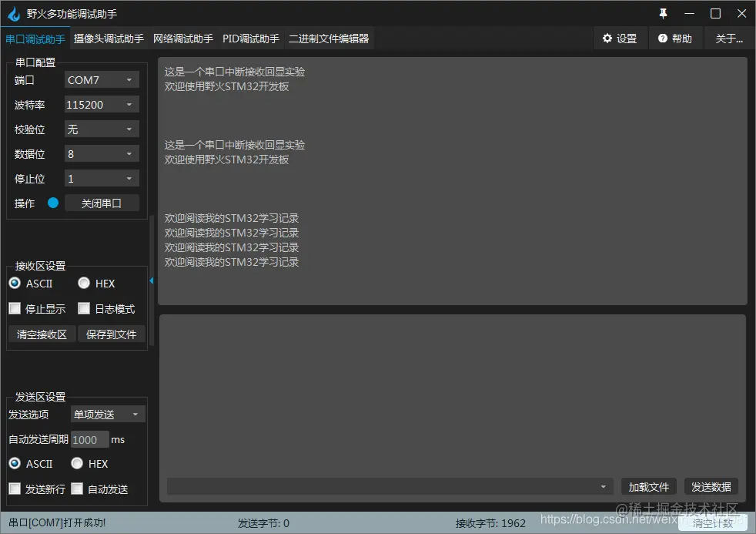The width and height of the screenshot is (756, 534).
Task: Enable the 自动发送 checkbox
Action: (76, 488)
